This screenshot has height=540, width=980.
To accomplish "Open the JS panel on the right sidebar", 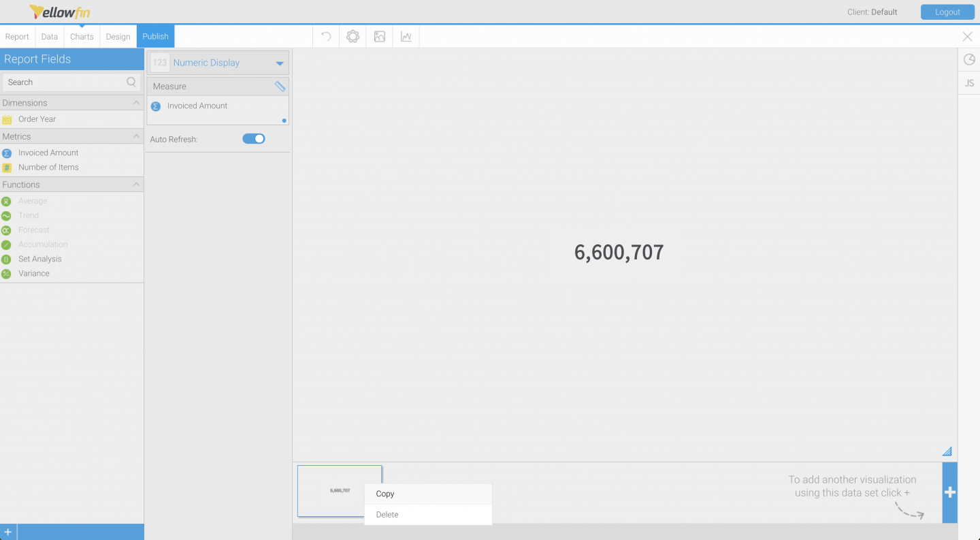I will pos(968,82).
